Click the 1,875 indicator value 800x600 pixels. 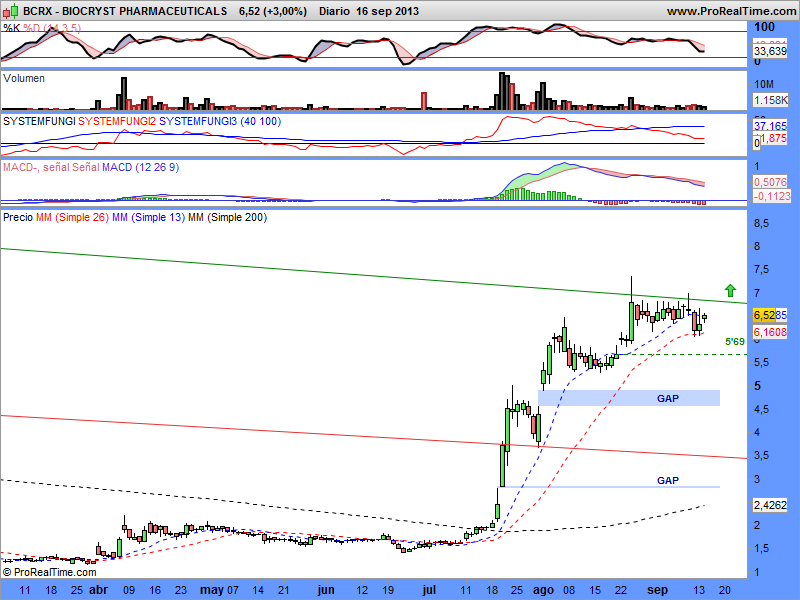click(x=773, y=138)
